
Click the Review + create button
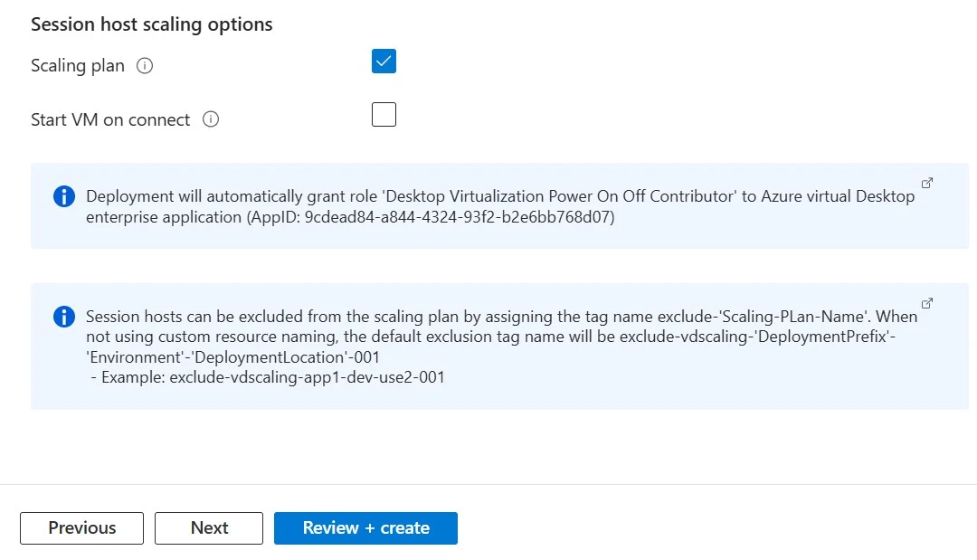coord(365,528)
